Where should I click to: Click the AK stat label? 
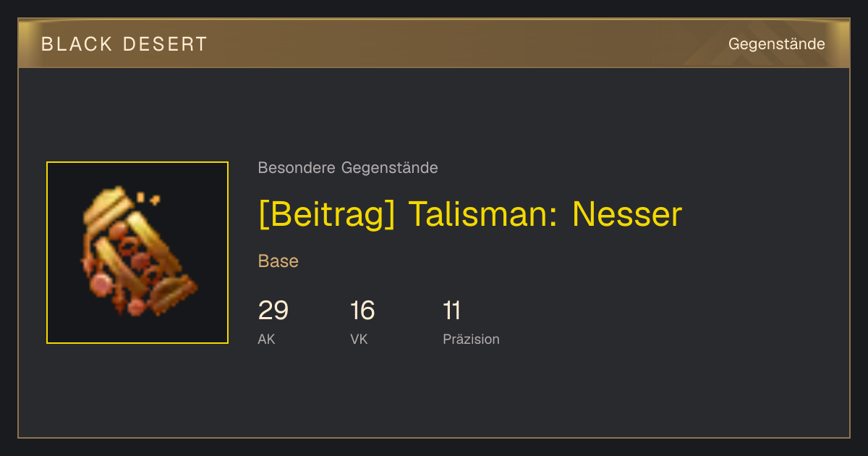(266, 339)
